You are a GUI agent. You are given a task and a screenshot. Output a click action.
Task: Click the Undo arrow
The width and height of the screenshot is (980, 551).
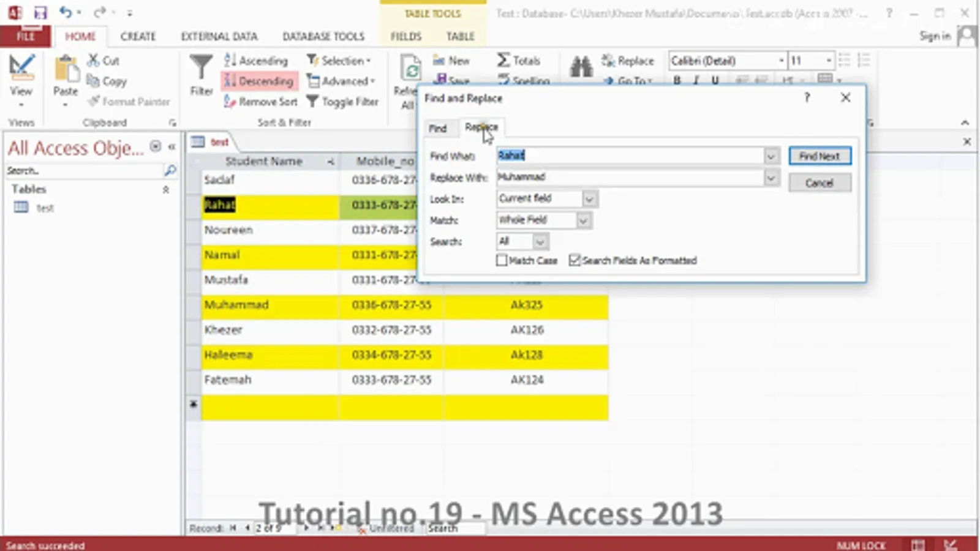65,12
